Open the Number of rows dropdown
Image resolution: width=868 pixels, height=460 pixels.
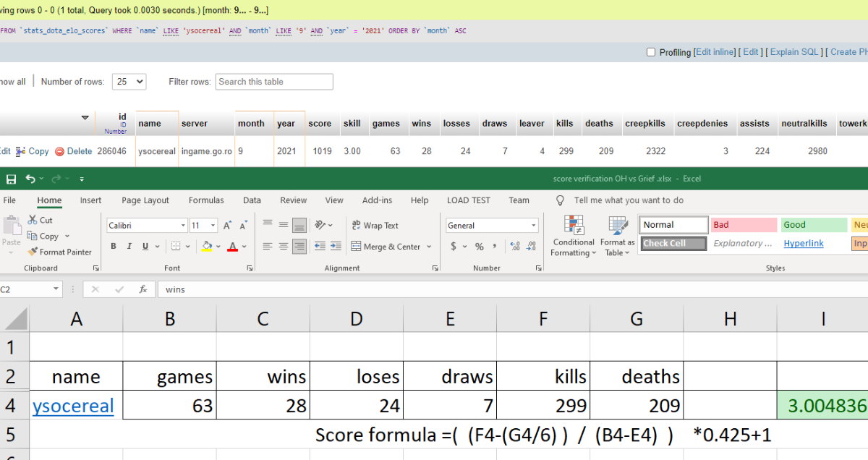coord(130,82)
